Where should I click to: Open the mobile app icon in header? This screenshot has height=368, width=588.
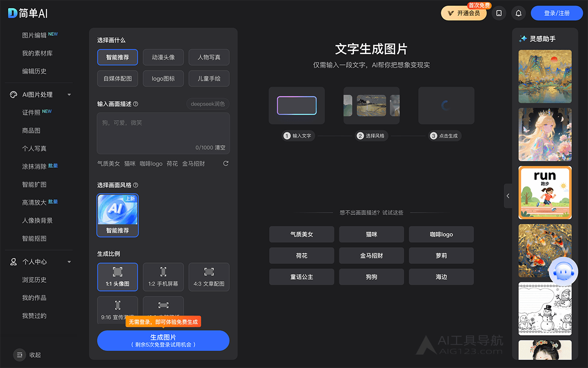(499, 13)
